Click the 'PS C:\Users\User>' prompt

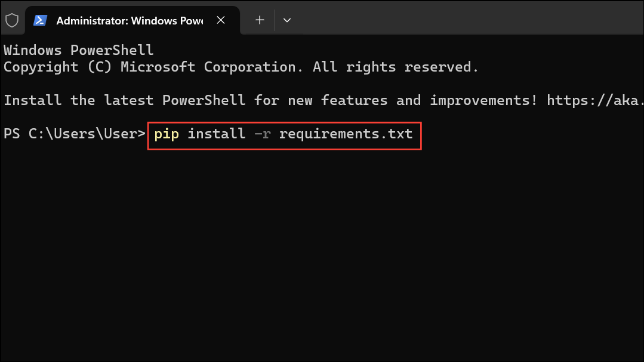(75, 134)
